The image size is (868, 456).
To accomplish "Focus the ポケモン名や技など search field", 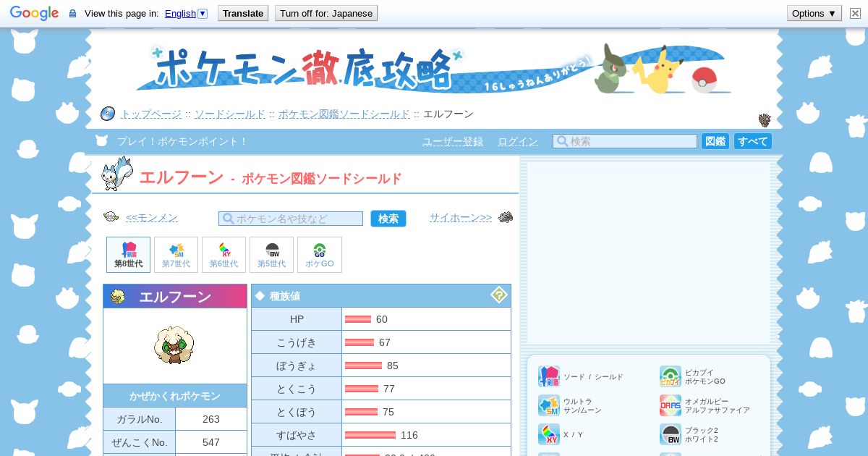I will point(291,219).
